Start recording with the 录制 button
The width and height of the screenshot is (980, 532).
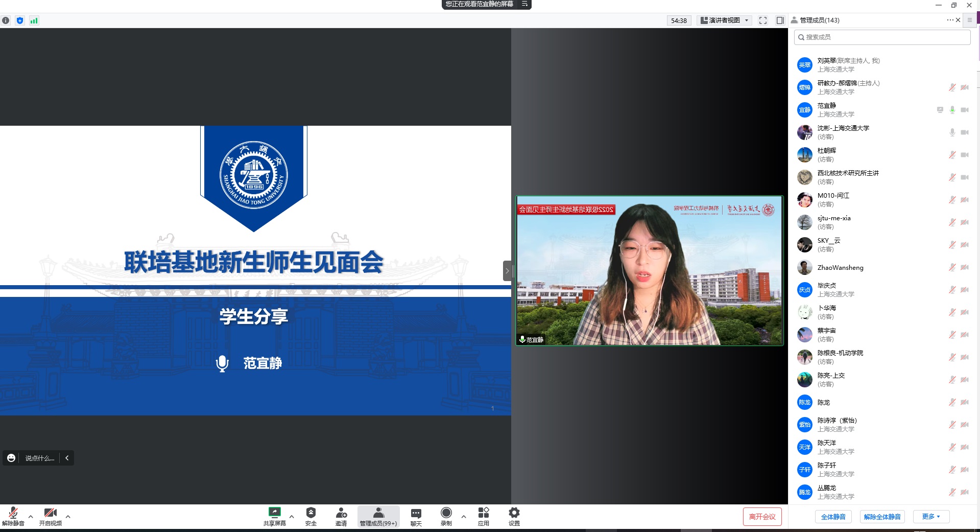click(x=446, y=516)
